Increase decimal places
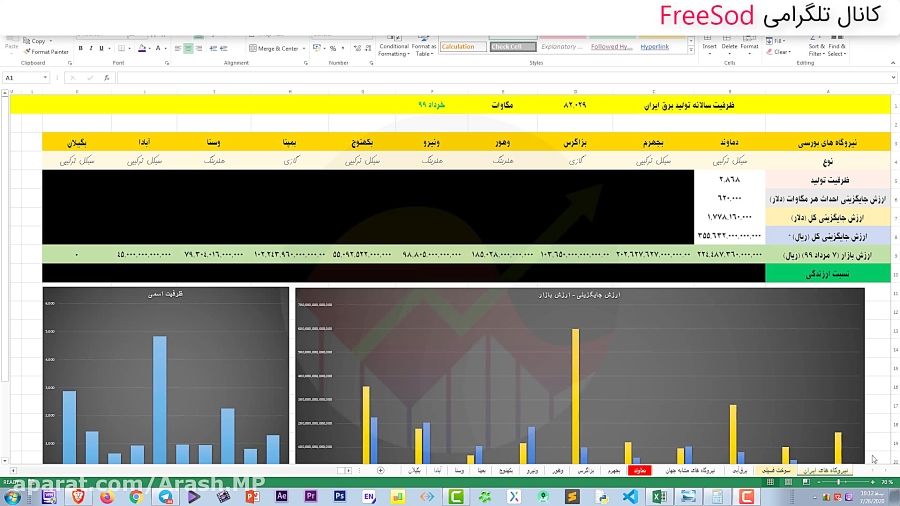The height and width of the screenshot is (506, 900). point(357,49)
